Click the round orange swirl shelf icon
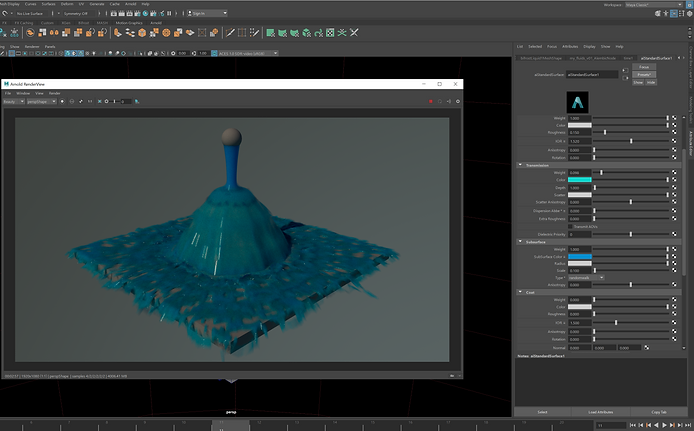This screenshot has height=431, width=694. [x=30, y=33]
